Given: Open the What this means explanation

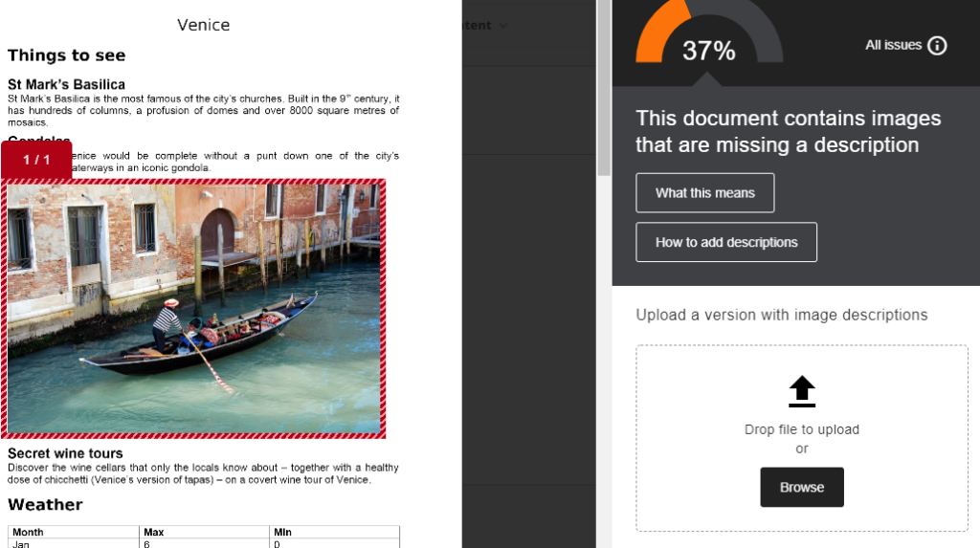Looking at the screenshot, I should (705, 193).
